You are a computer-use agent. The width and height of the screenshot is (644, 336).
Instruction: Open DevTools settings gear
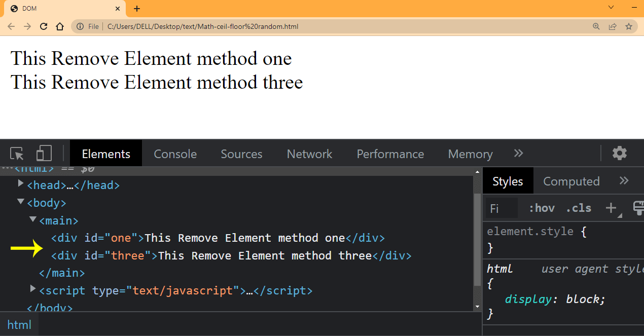coord(619,153)
